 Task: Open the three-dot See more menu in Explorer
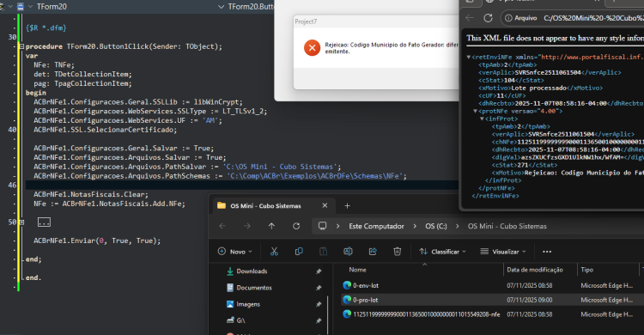[547, 252]
